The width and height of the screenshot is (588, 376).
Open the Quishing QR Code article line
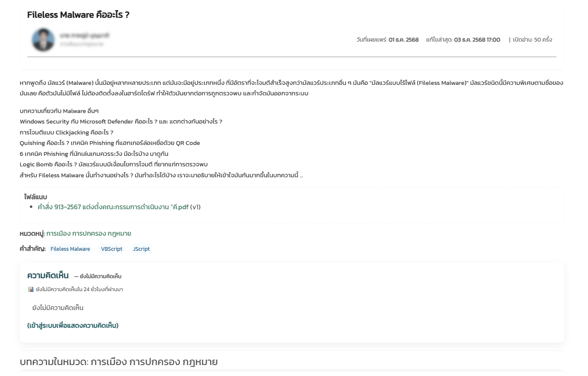[110, 143]
